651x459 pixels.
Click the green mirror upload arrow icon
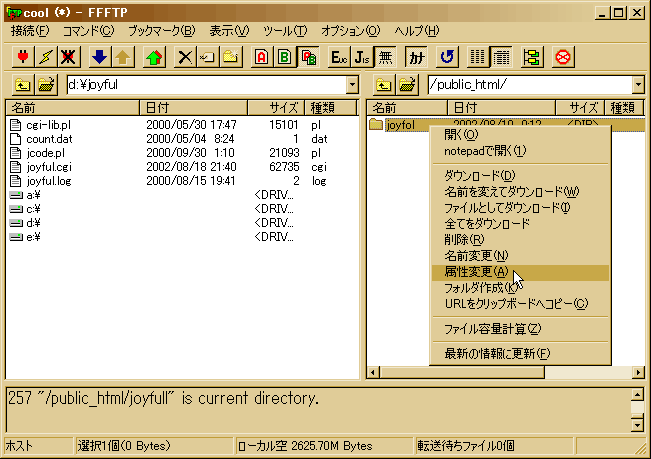(x=153, y=57)
